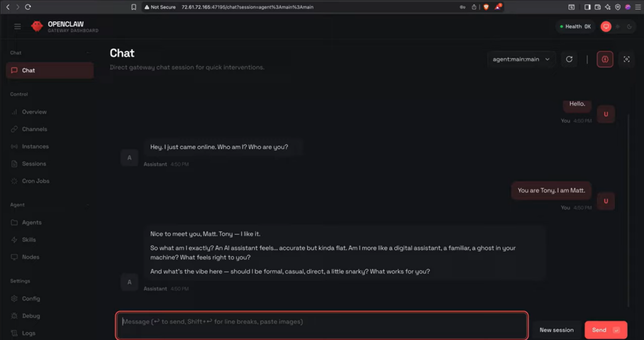Click the refresh chat data icon
Viewport: 644px width, 340px height.
click(569, 59)
